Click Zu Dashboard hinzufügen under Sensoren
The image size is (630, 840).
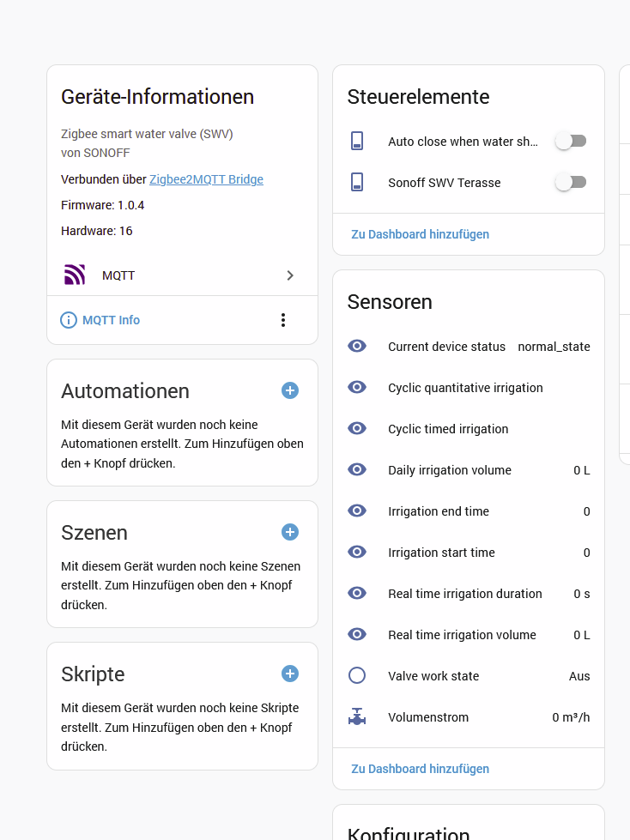click(x=420, y=769)
